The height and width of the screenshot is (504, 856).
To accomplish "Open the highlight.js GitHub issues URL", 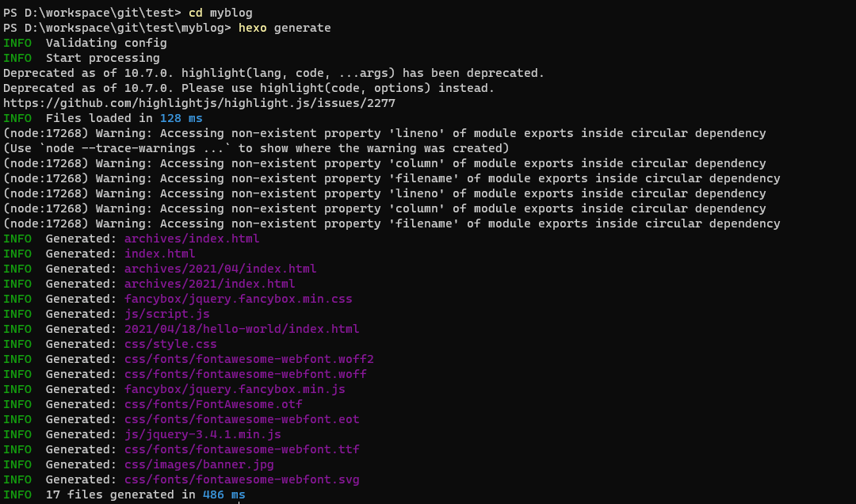I will coord(199,103).
